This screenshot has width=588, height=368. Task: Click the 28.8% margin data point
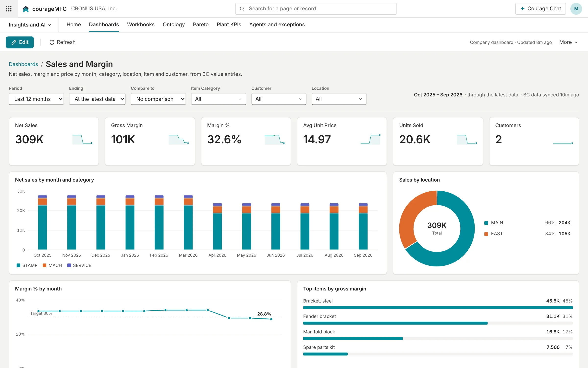coord(271,319)
